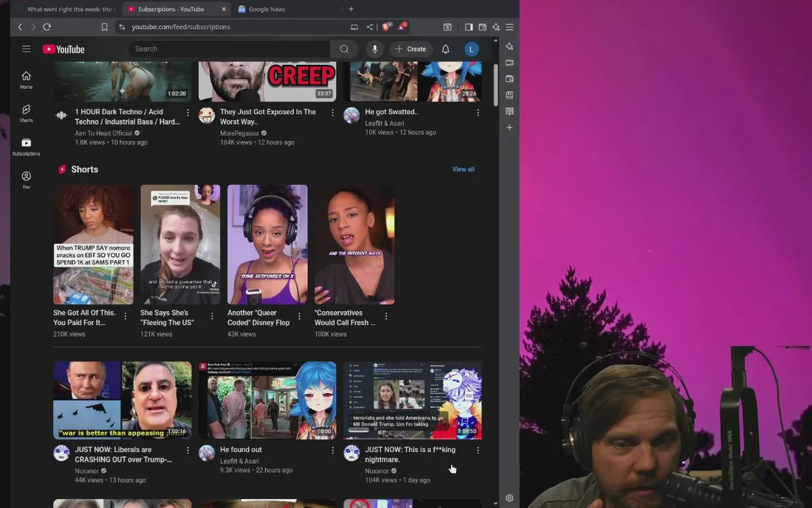The width and height of the screenshot is (812, 508).
Task: Go to Home in YouTube sidebar
Action: pyautogui.click(x=26, y=80)
